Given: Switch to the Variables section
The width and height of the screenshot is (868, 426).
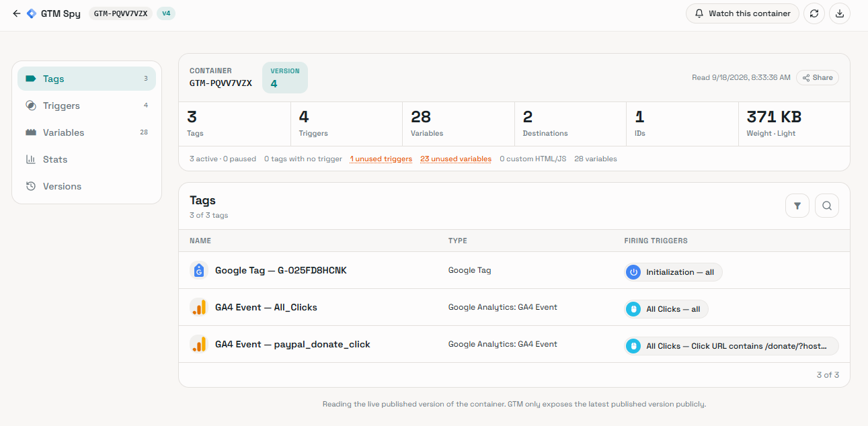Looking at the screenshot, I should coord(87,132).
